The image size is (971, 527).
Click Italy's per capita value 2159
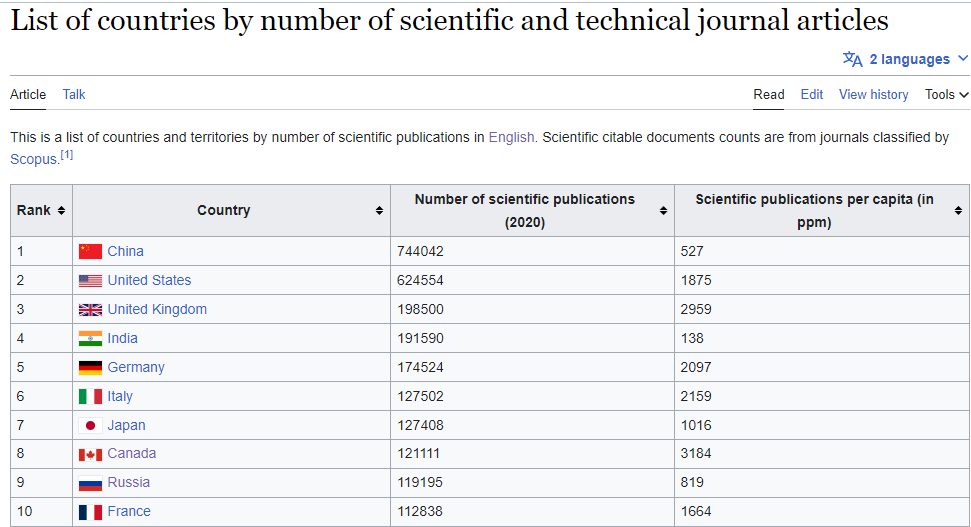(x=696, y=396)
